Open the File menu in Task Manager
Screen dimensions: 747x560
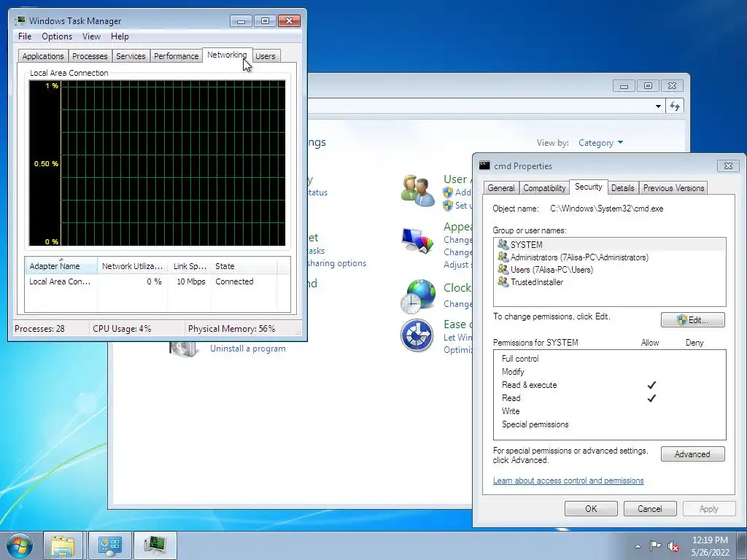tap(25, 36)
